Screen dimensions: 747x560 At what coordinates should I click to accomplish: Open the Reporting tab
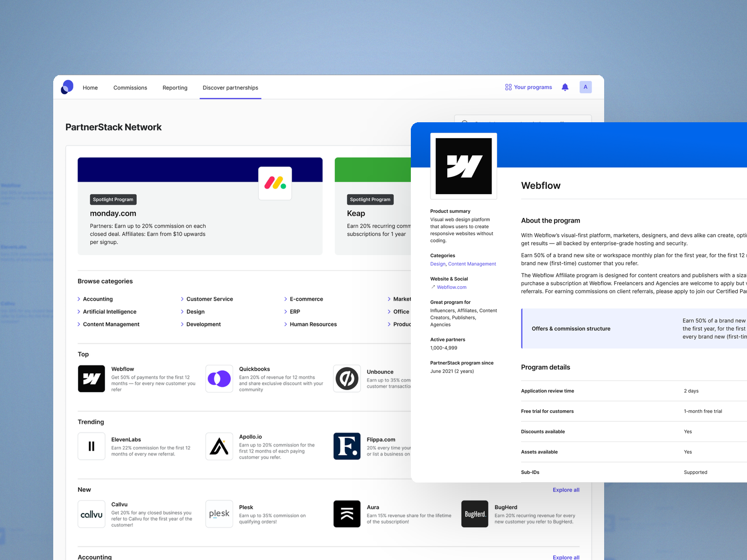click(175, 88)
